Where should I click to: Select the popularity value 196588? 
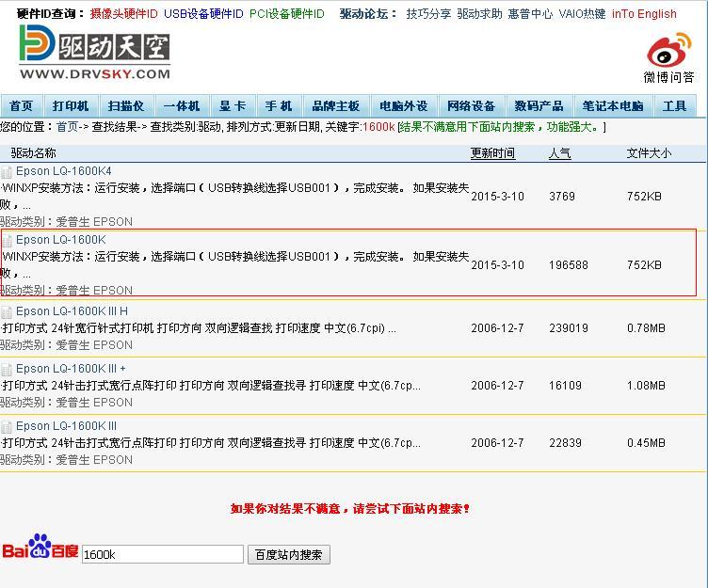(569, 265)
